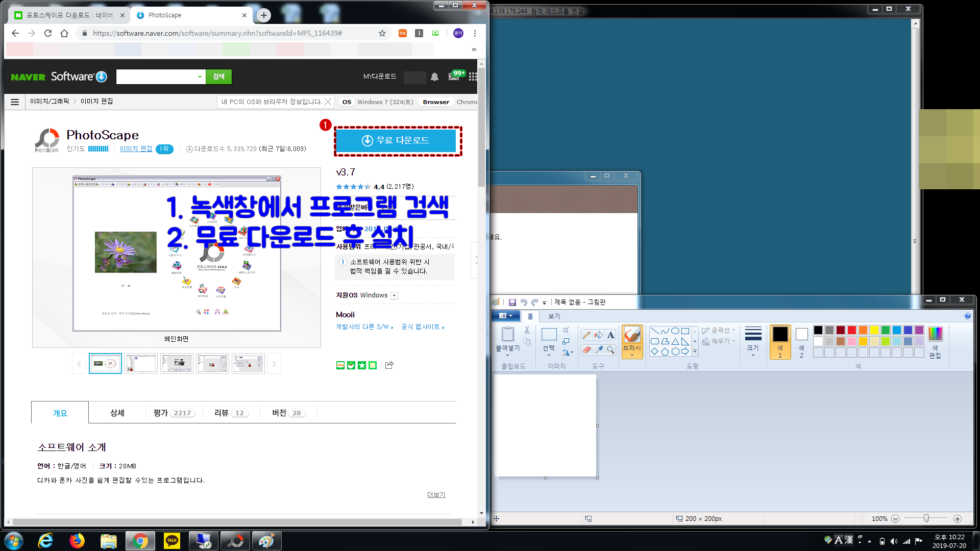Open the Naver apps grid icon
The image size is (980, 551).
473,77
